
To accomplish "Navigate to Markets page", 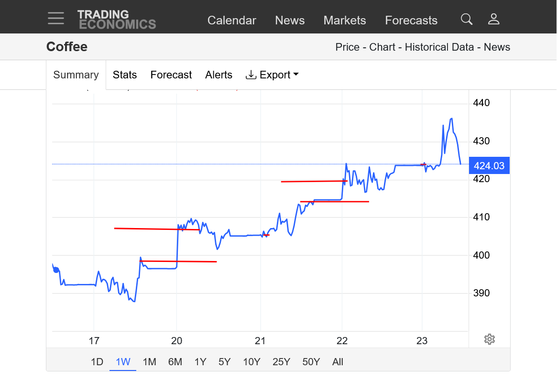I will [345, 21].
